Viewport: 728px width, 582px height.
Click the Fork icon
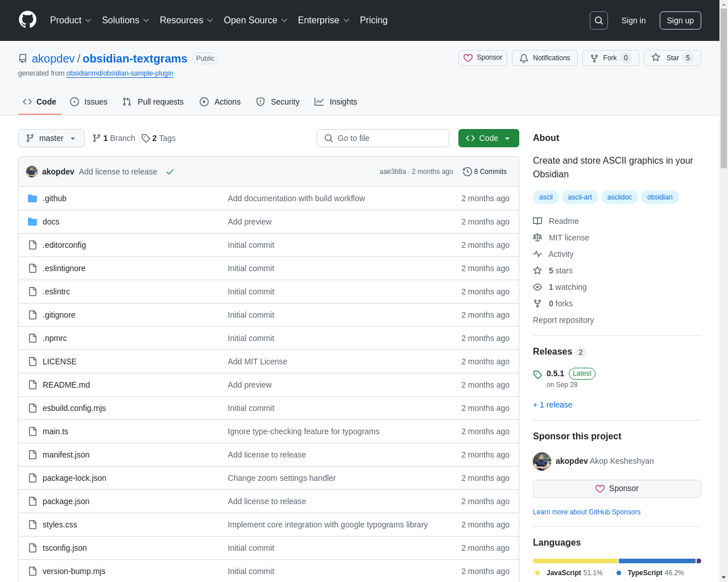click(x=594, y=58)
